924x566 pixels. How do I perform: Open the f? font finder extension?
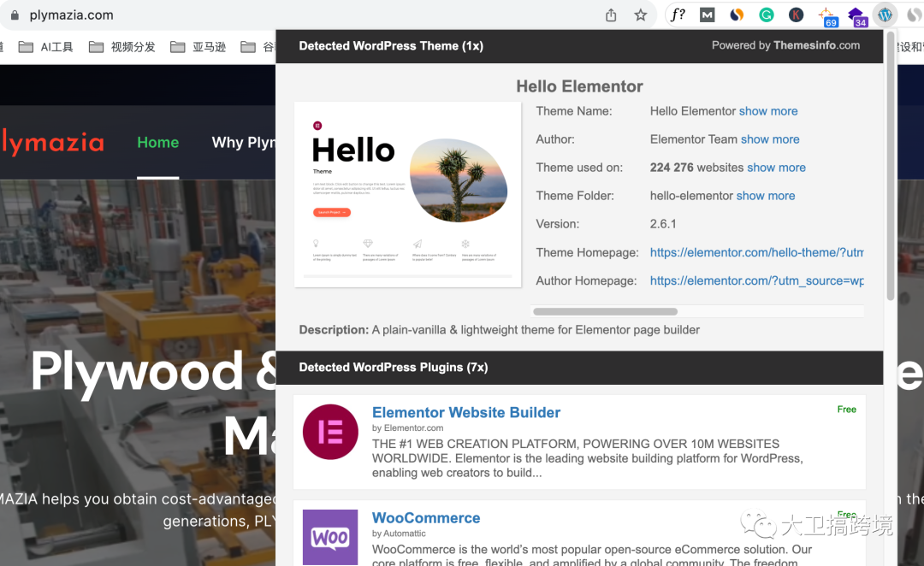pyautogui.click(x=678, y=15)
